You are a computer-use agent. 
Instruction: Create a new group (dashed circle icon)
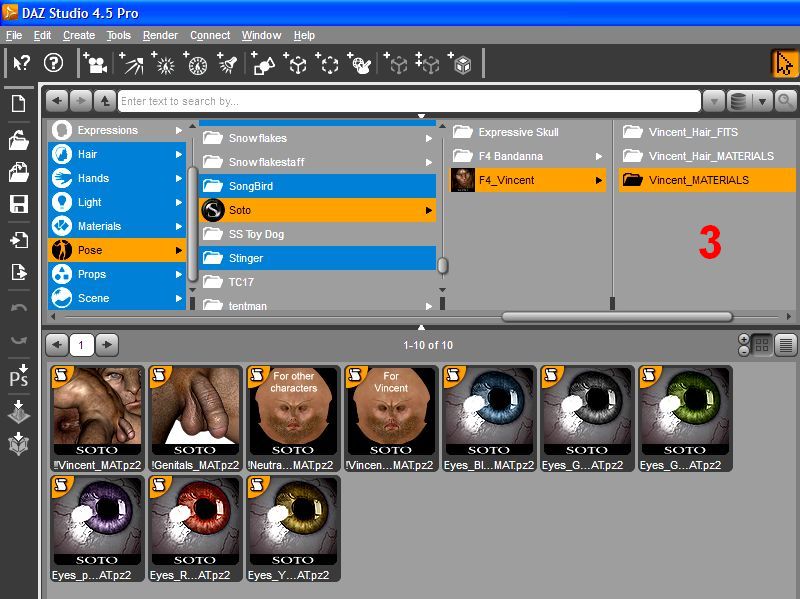tap(327, 63)
